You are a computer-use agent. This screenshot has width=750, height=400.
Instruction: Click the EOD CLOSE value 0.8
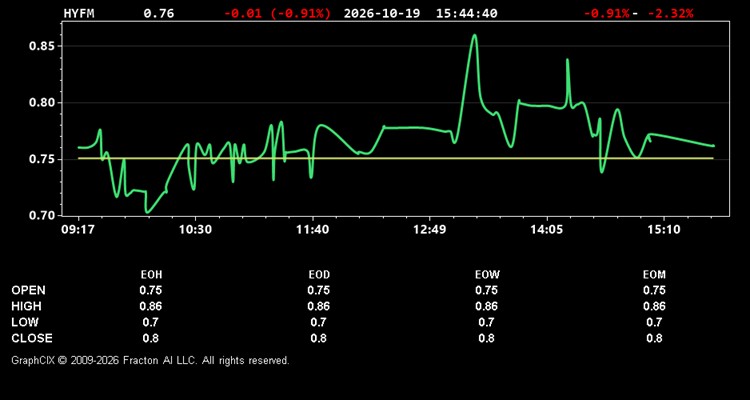(x=319, y=338)
